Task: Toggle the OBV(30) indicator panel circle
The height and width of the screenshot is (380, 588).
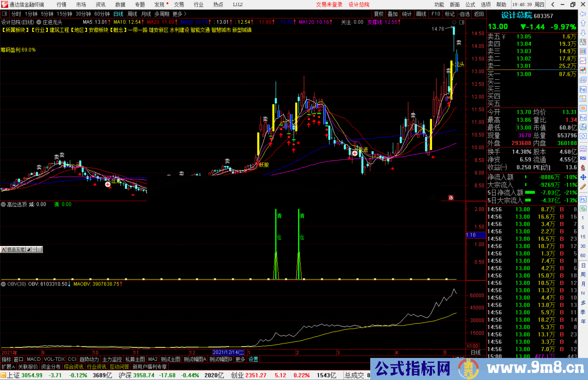Action: [x=3, y=284]
